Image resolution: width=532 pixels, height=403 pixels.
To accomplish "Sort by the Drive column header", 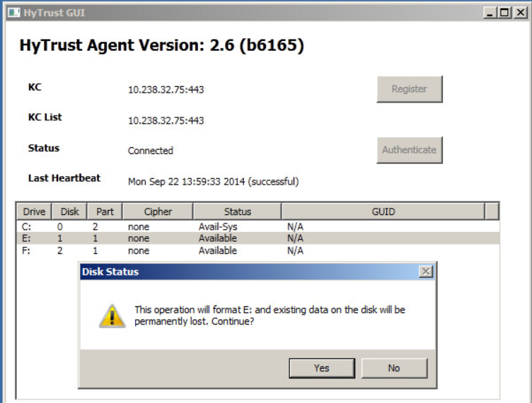I will (x=34, y=211).
